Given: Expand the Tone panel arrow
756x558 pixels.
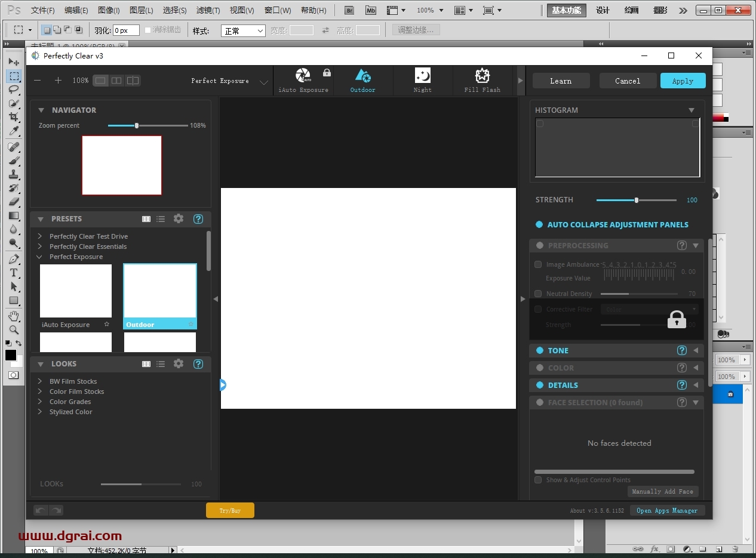Looking at the screenshot, I should (696, 350).
